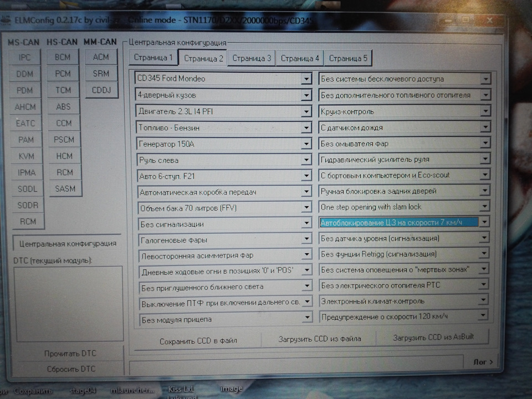This screenshot has width=532, height=399.
Task: Select the SASM module
Action: pos(65,188)
